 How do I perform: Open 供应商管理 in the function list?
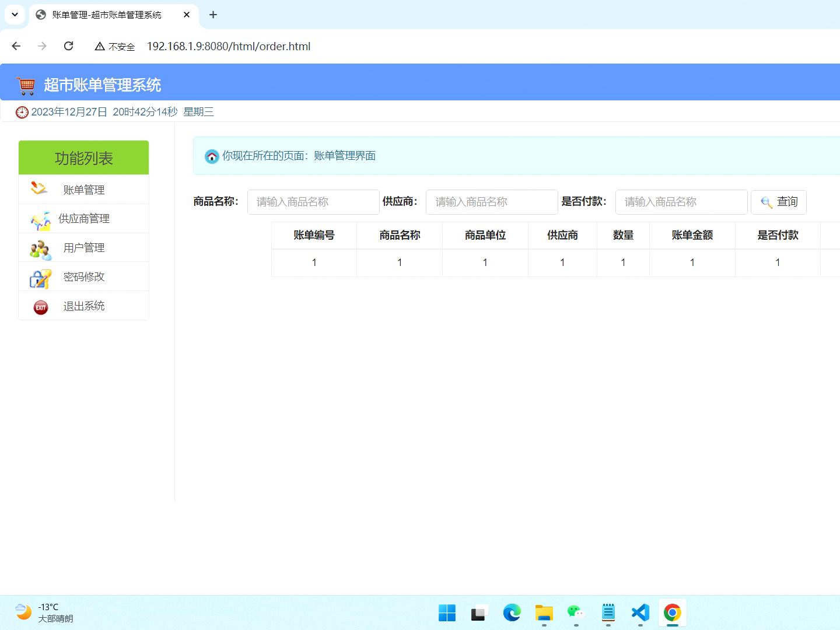point(83,219)
